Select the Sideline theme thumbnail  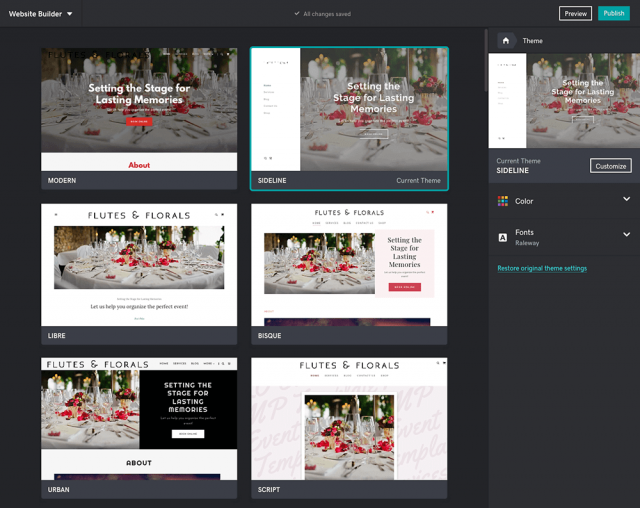pos(349,109)
